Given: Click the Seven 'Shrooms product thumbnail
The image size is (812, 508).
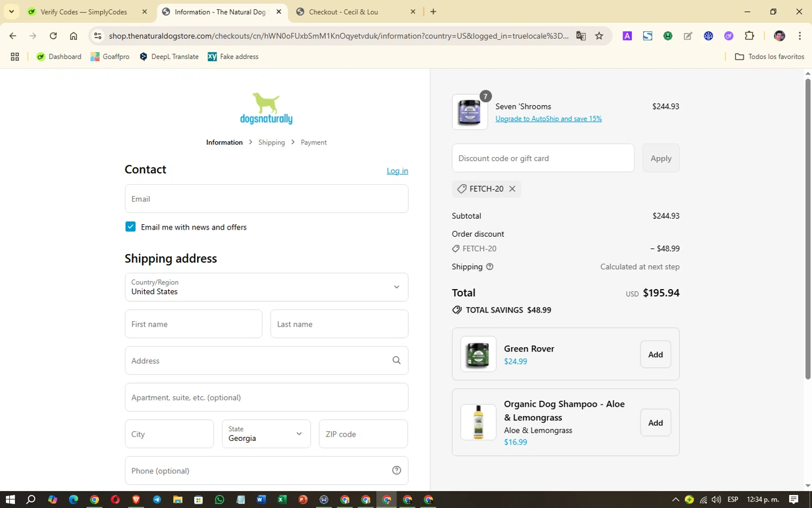Looking at the screenshot, I should click(470, 112).
